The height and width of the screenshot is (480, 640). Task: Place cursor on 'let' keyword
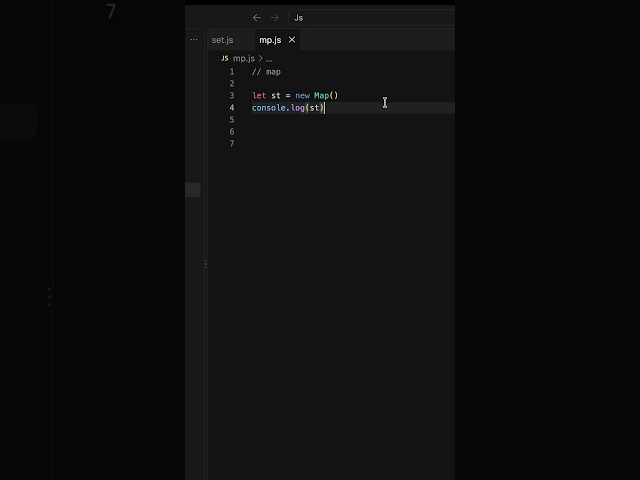coord(259,96)
